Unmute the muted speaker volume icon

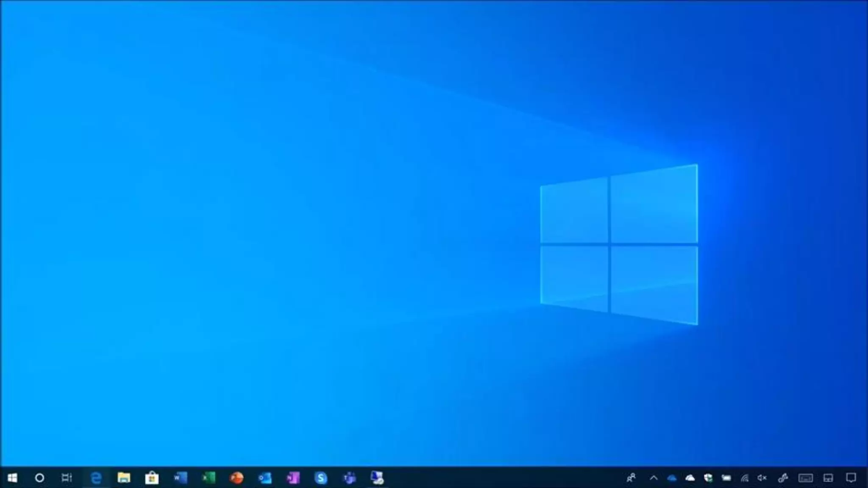click(762, 478)
